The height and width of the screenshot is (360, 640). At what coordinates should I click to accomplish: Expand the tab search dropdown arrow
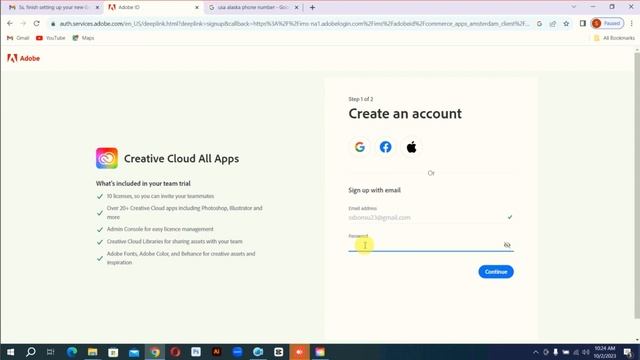point(574,7)
